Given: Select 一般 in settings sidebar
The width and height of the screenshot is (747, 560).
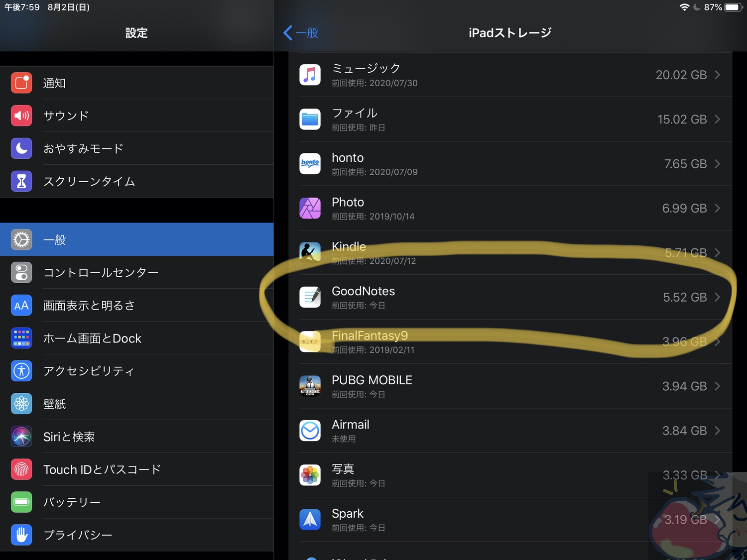Looking at the screenshot, I should 137,240.
